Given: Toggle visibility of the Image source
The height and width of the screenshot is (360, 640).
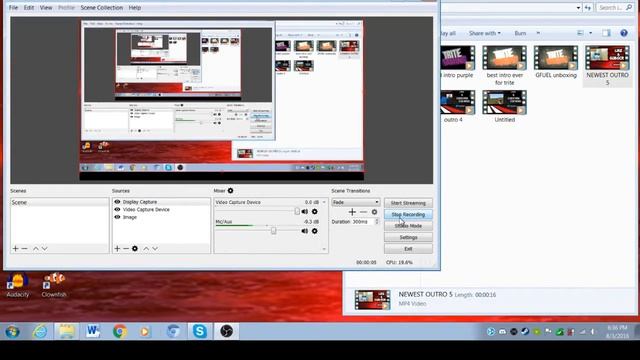Looking at the screenshot, I should 117,217.
